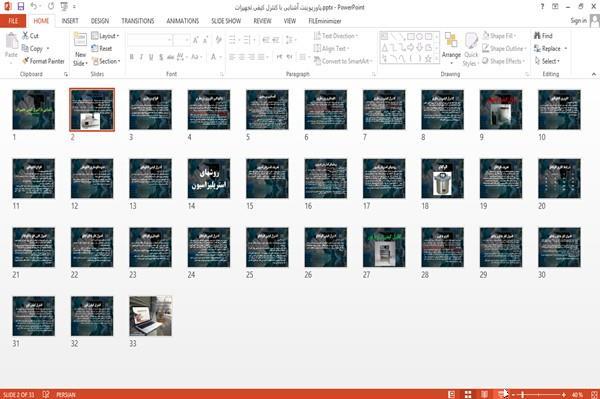Open Shape Outline dropdown
This screenshot has height=399, width=600.
point(504,49)
